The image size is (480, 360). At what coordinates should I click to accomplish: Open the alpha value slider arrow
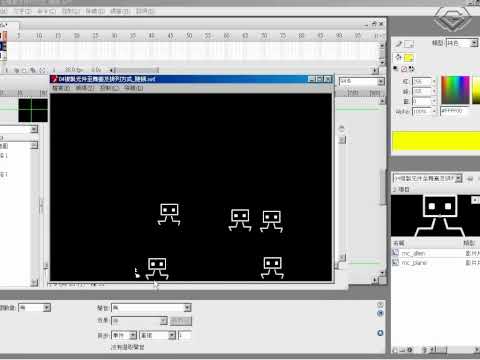coord(434,111)
